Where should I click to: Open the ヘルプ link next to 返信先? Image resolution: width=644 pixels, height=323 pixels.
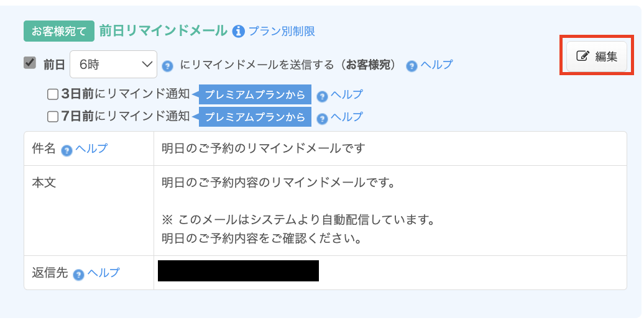103,273
